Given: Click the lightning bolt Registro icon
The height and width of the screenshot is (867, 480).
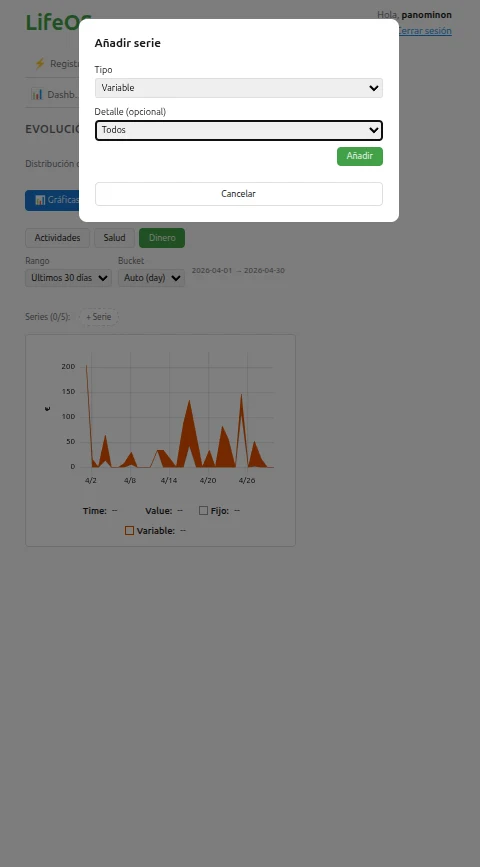Looking at the screenshot, I should (40, 64).
